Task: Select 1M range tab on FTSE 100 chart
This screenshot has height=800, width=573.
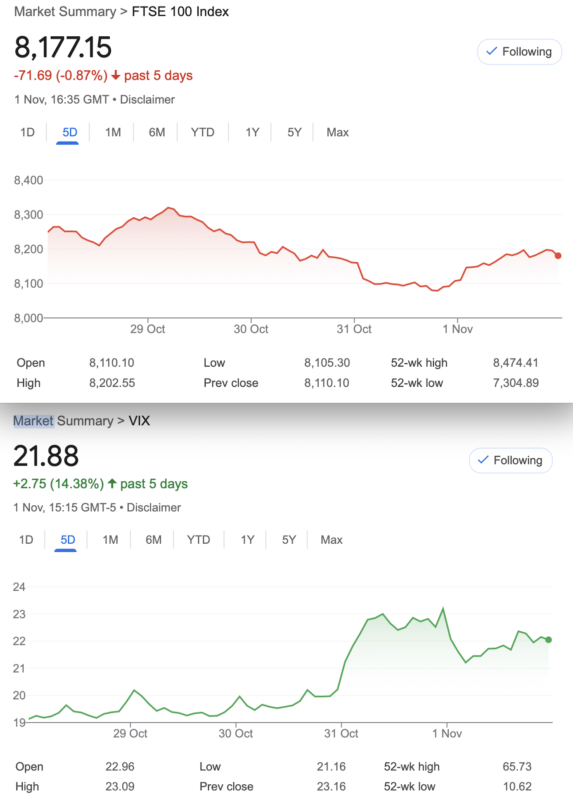Action: (113, 133)
